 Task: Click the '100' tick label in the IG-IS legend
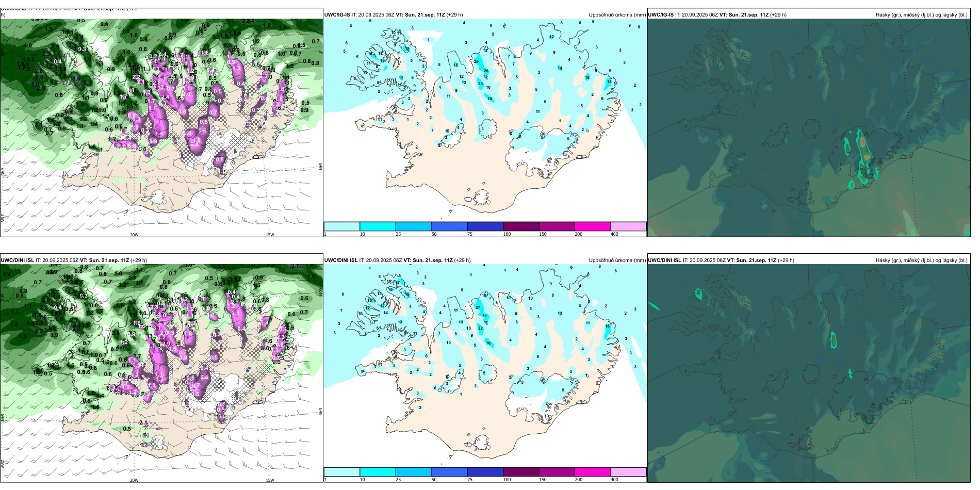coord(507,234)
